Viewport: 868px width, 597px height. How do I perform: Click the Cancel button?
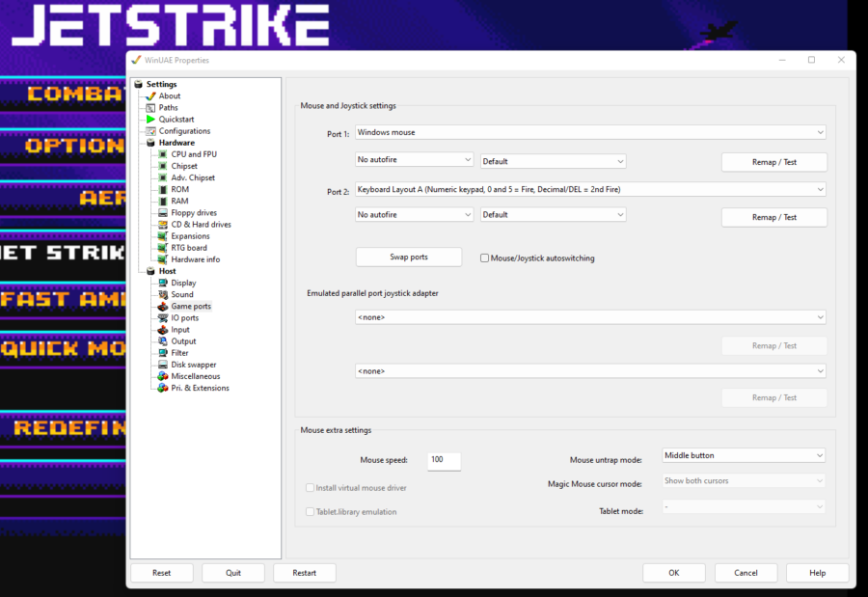(x=746, y=573)
